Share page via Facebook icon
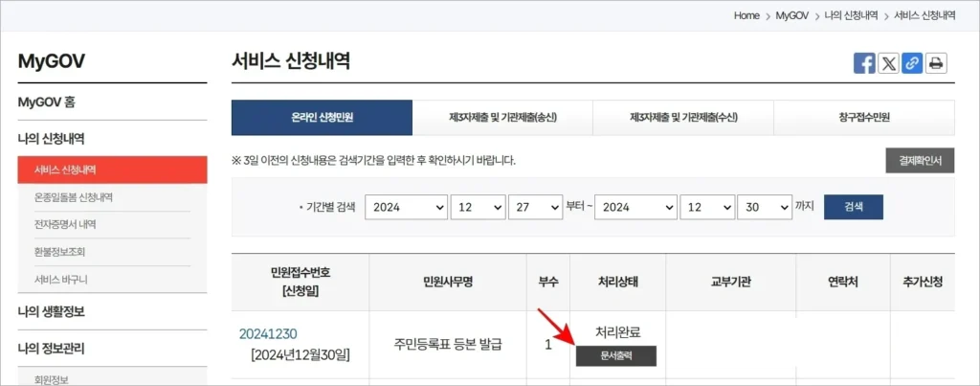 coord(864,63)
